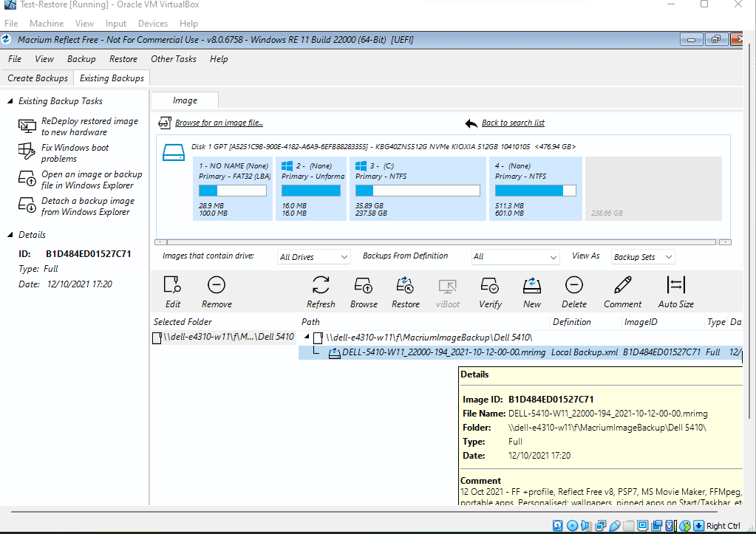Click the Remove folder icon
The width and height of the screenshot is (756, 534).
click(217, 285)
